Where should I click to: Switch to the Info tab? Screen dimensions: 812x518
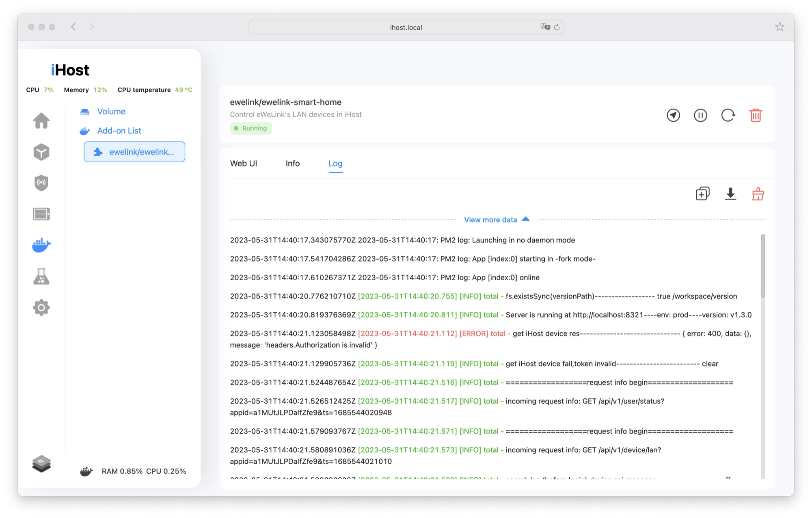pyautogui.click(x=293, y=163)
